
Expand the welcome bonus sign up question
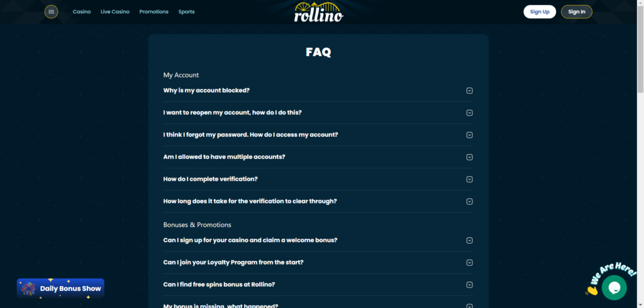tap(250, 240)
